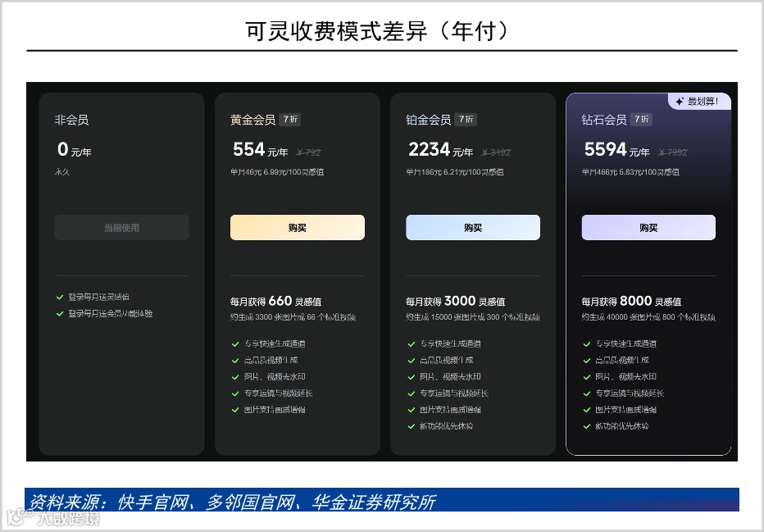This screenshot has height=532, width=764.
Task: Click the checkmark beside 图片支持画质增强 on 钻石会员
Action: pyautogui.click(x=587, y=409)
